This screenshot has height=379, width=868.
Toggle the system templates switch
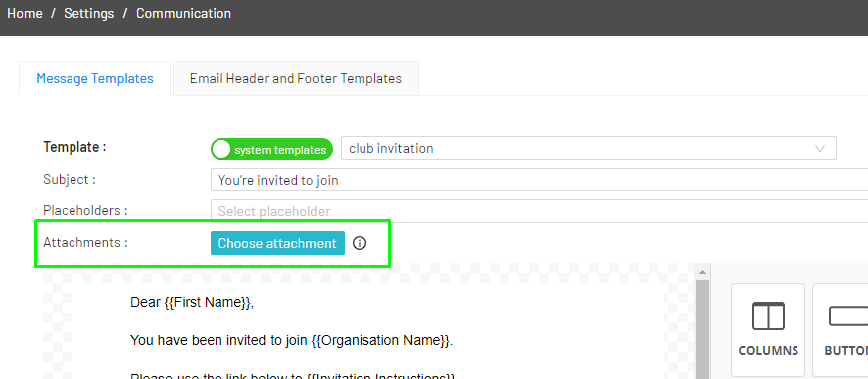[x=271, y=149]
